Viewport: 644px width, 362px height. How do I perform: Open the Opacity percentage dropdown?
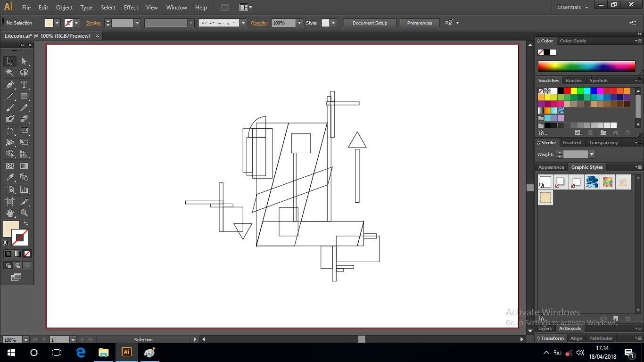(x=299, y=23)
